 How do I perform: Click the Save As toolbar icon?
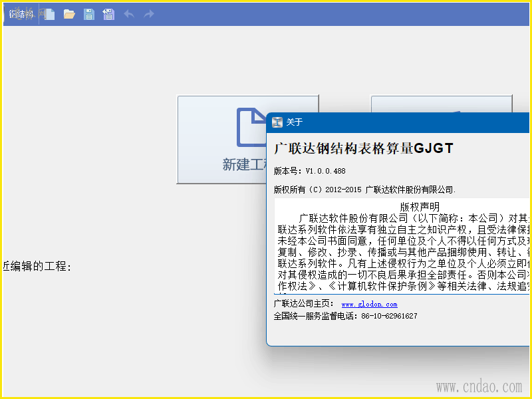[108, 14]
